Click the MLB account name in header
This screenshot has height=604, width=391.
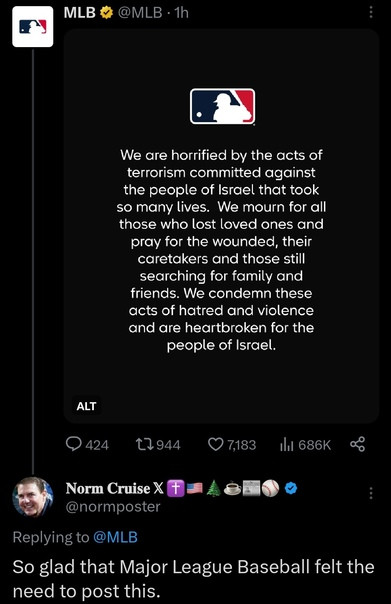click(80, 13)
